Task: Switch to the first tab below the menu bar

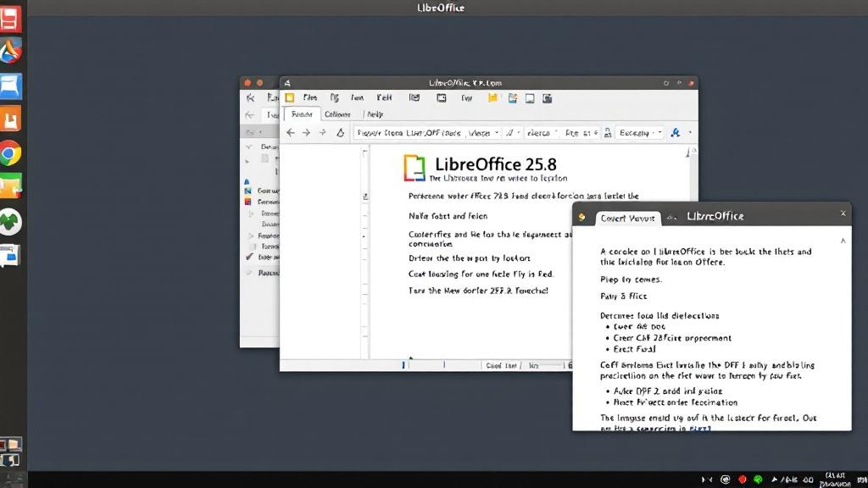Action: point(302,114)
